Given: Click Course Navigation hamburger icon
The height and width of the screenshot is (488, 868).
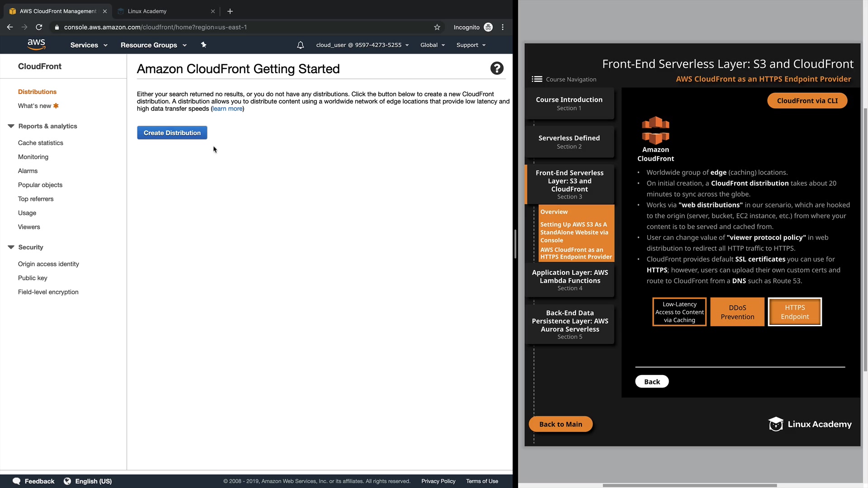Looking at the screenshot, I should coord(537,80).
